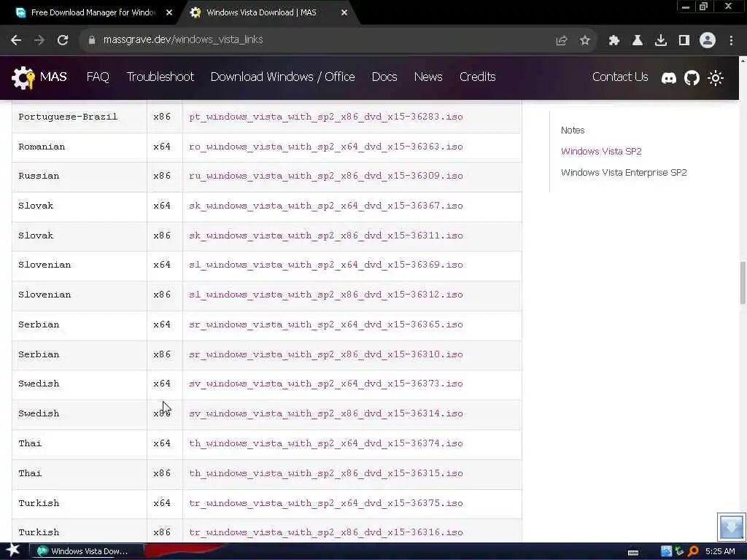The height and width of the screenshot is (560, 747).
Task: Close the Free Download Manager tab
Action: click(x=169, y=13)
